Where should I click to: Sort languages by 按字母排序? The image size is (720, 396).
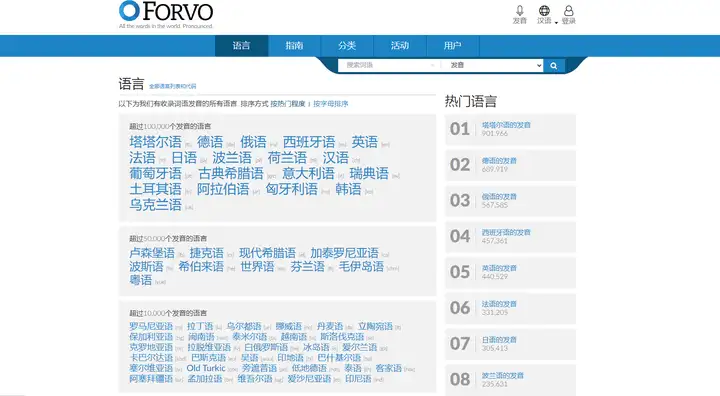click(x=331, y=104)
